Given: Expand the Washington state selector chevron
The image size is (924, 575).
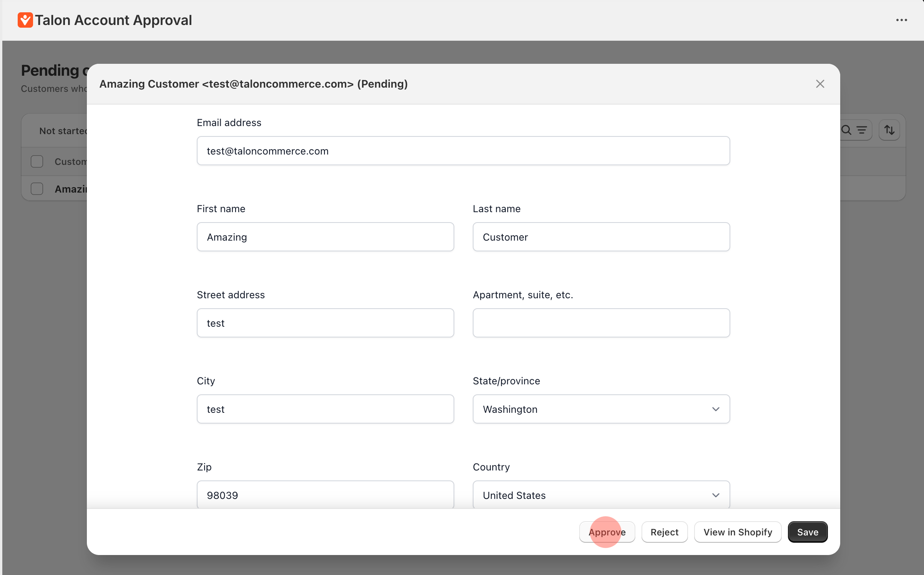Looking at the screenshot, I should [715, 409].
